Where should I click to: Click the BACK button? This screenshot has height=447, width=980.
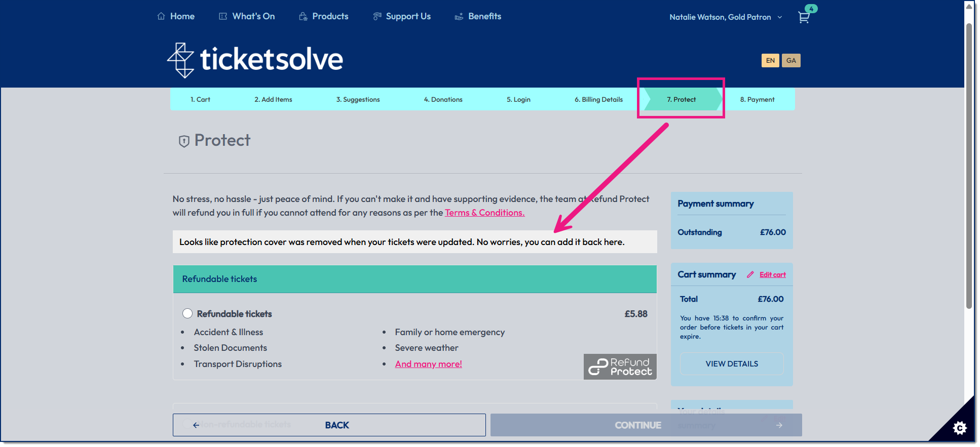[329, 425]
